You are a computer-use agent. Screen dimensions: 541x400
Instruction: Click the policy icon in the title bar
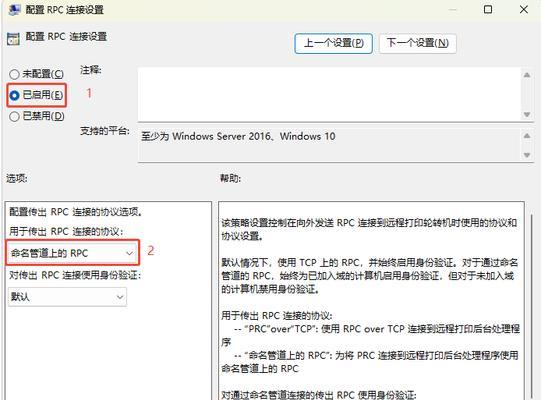click(x=14, y=9)
